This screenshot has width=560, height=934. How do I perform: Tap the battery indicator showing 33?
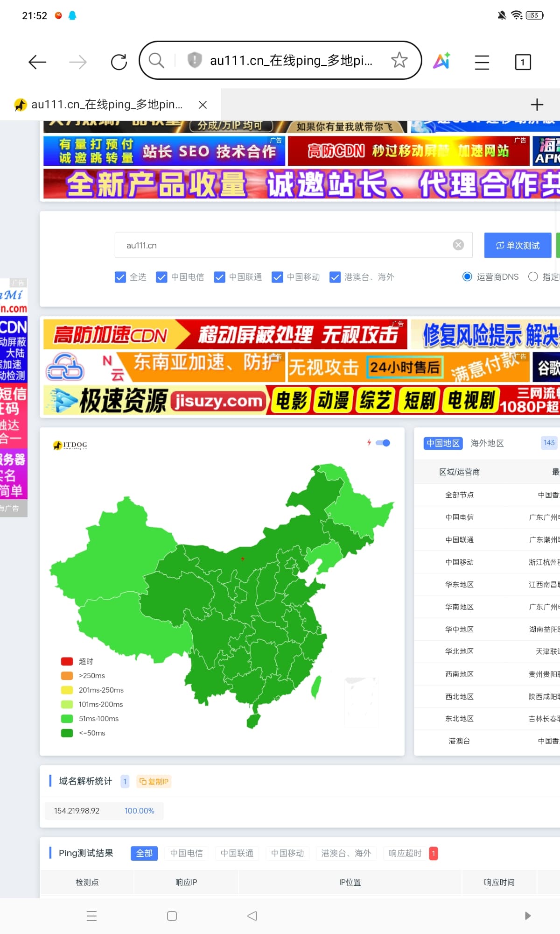535,15
